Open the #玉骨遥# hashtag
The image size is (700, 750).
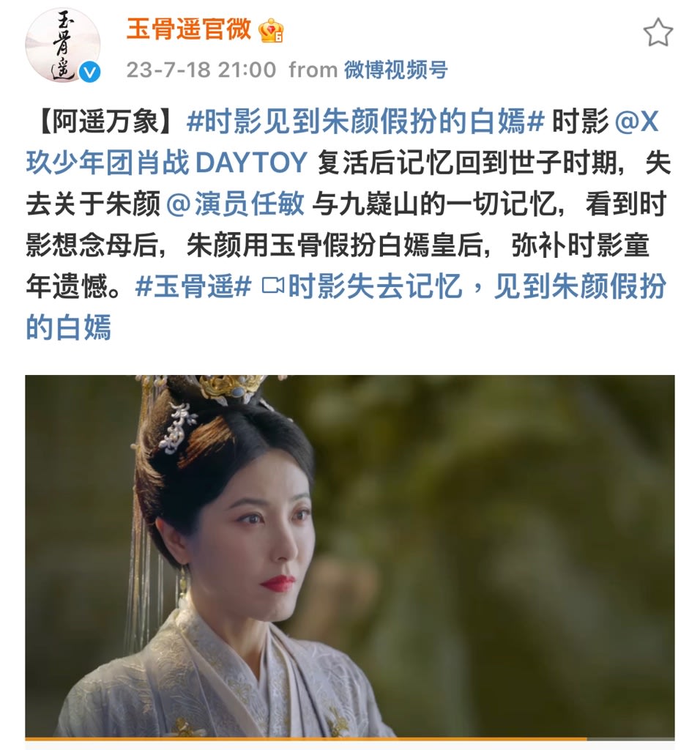pos(193,286)
